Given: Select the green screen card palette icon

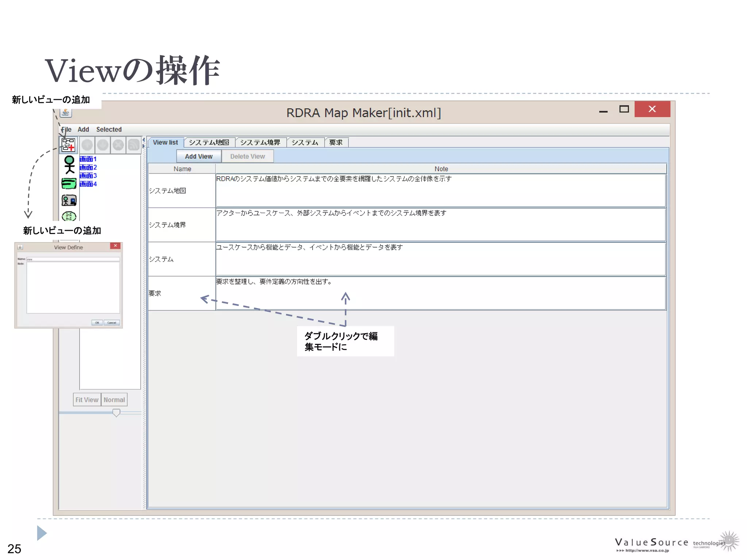Looking at the screenshot, I should 69,183.
